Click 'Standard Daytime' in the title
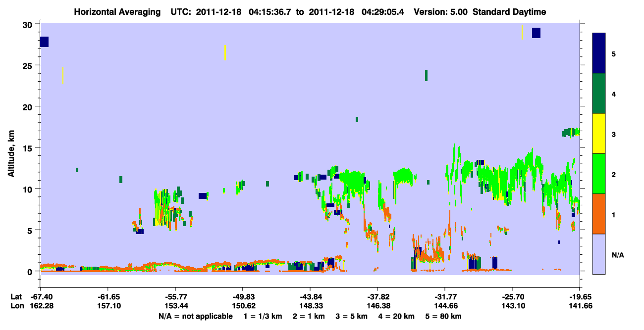Viewport: 644px width, 330px height. tap(509, 12)
